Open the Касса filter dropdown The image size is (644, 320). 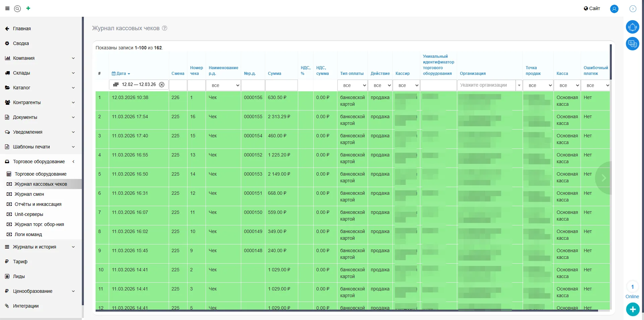567,86
